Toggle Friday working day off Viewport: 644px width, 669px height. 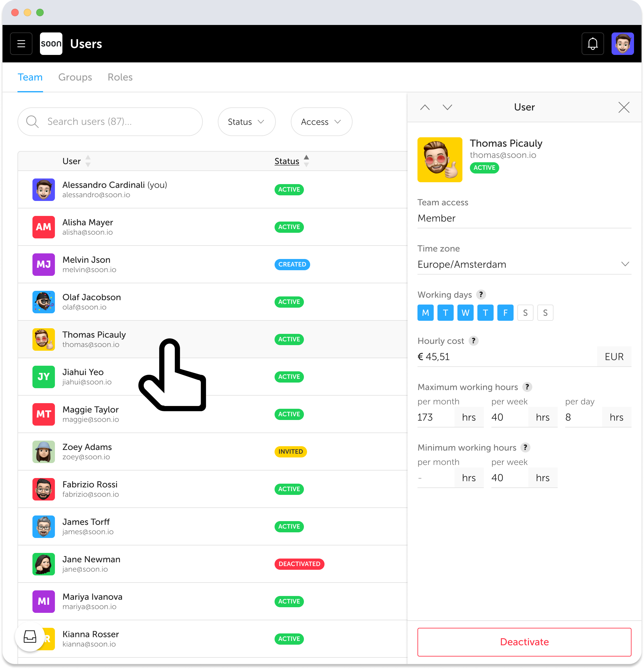pyautogui.click(x=505, y=313)
